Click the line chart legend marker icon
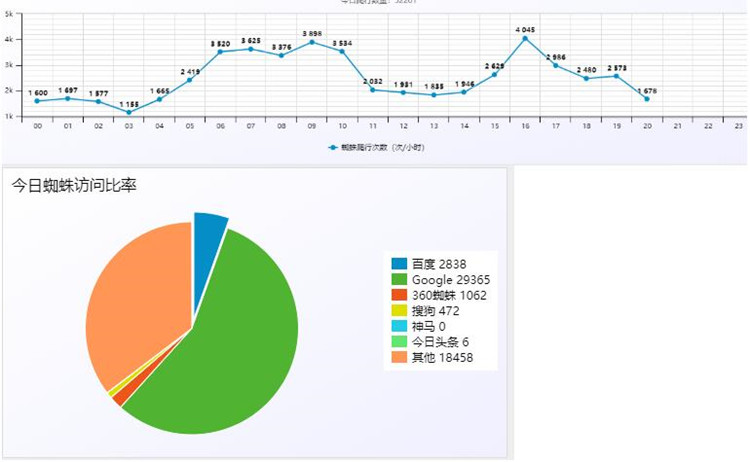 pyautogui.click(x=333, y=148)
